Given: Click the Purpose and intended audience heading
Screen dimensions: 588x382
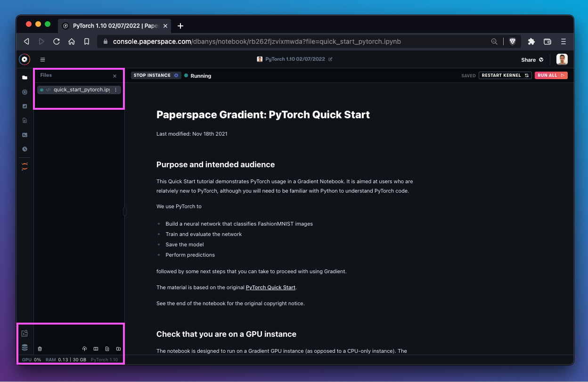Looking at the screenshot, I should 215,164.
